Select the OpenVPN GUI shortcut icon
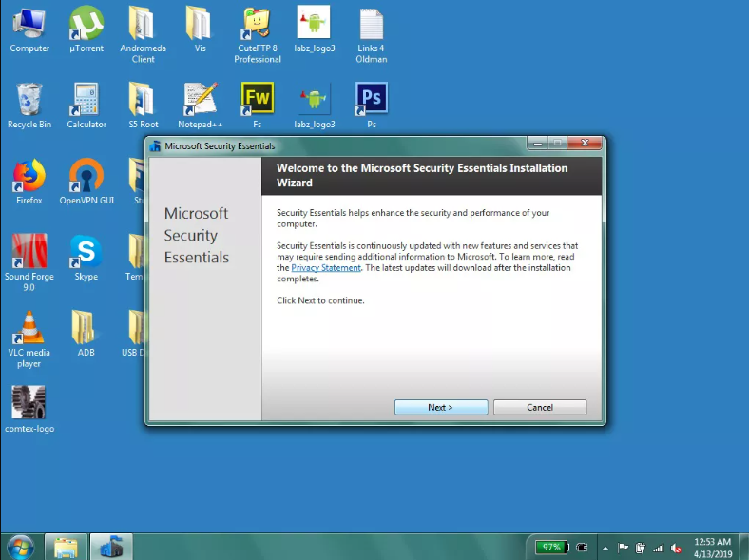The height and width of the screenshot is (560, 749). coord(86,183)
